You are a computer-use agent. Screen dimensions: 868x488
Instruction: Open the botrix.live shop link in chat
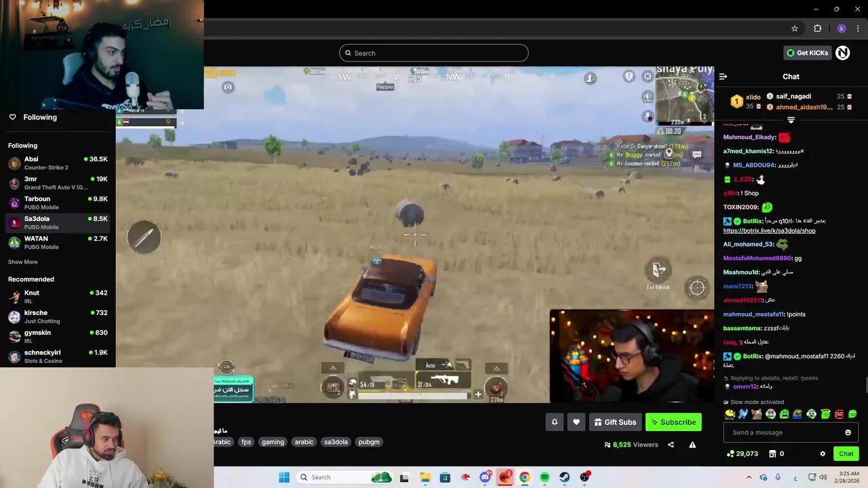tap(769, 230)
